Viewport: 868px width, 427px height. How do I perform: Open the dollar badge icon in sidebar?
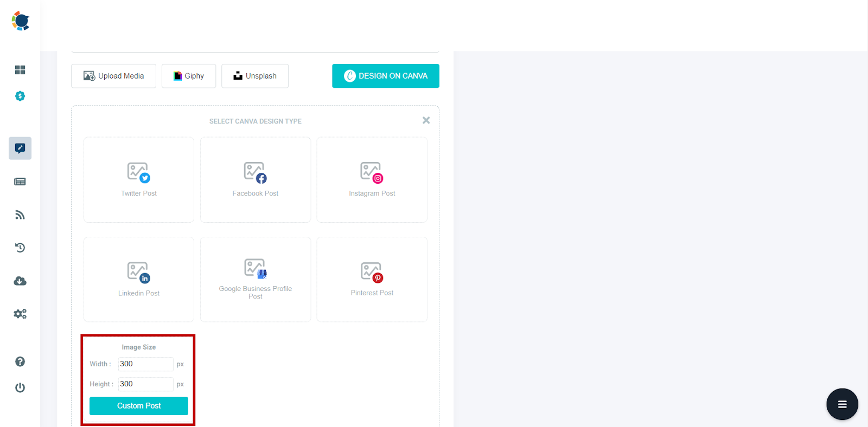[x=20, y=96]
